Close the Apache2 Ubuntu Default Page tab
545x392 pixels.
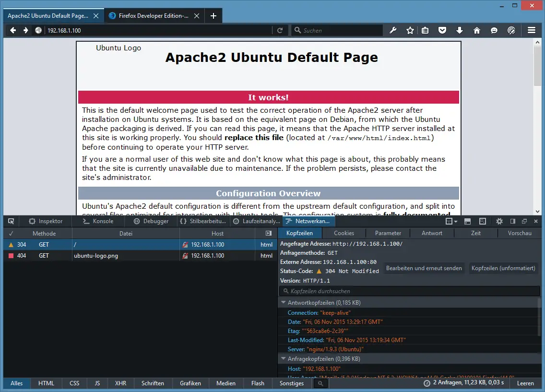[96, 16]
